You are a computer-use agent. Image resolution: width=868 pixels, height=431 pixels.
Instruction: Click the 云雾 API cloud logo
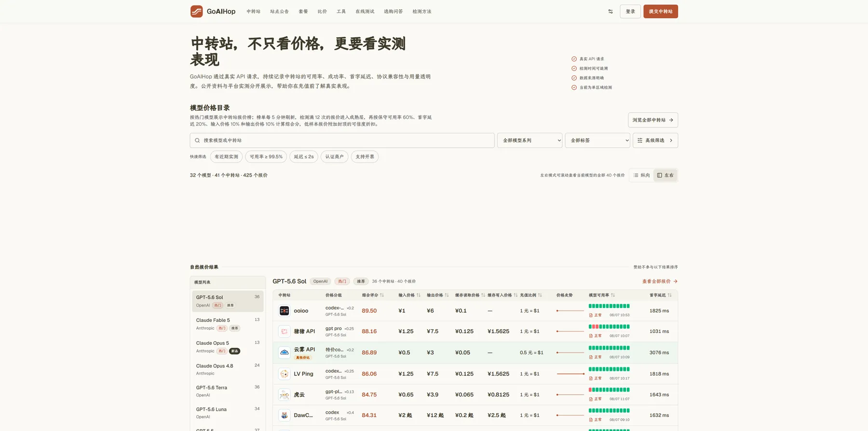pos(285,352)
